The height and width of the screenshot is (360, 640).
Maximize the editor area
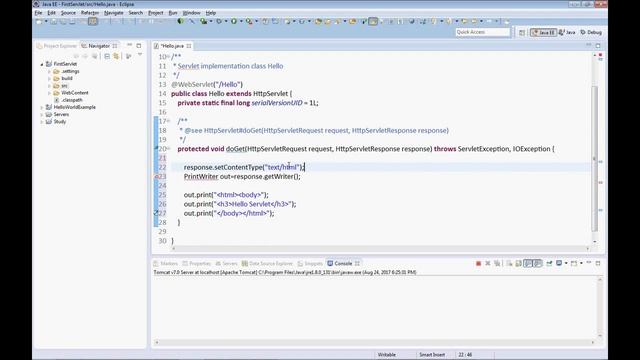598,45
